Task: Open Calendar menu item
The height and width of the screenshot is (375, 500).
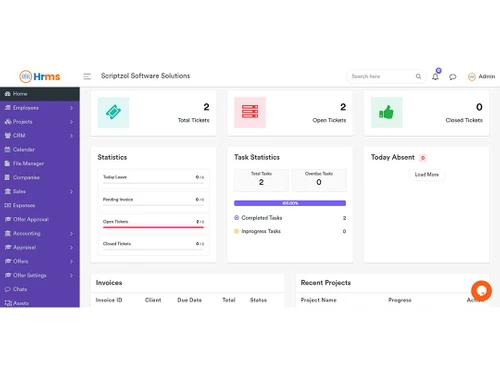Action: [40, 149]
